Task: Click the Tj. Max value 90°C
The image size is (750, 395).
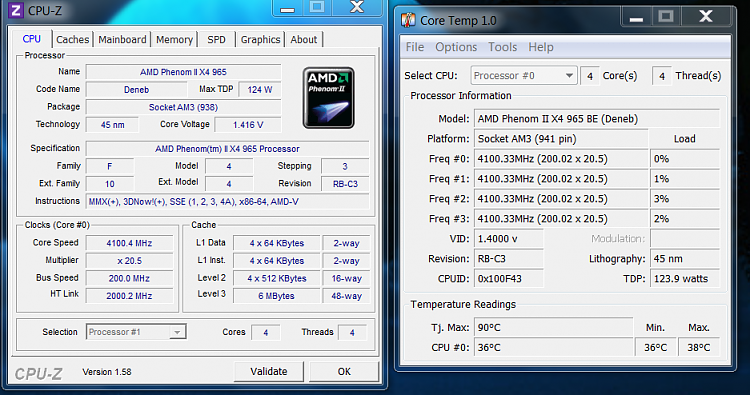Action: tap(553, 328)
